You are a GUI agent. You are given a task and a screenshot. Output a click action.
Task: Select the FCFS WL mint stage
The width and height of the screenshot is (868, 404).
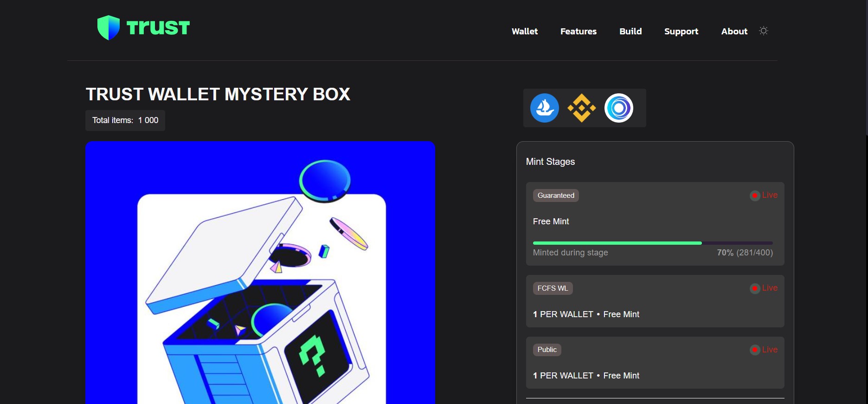coord(655,301)
